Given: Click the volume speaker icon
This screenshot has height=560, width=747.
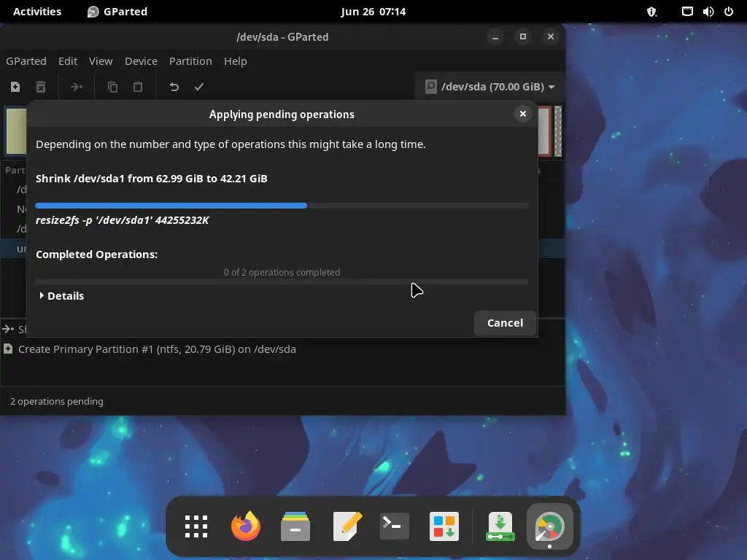Looking at the screenshot, I should [708, 12].
